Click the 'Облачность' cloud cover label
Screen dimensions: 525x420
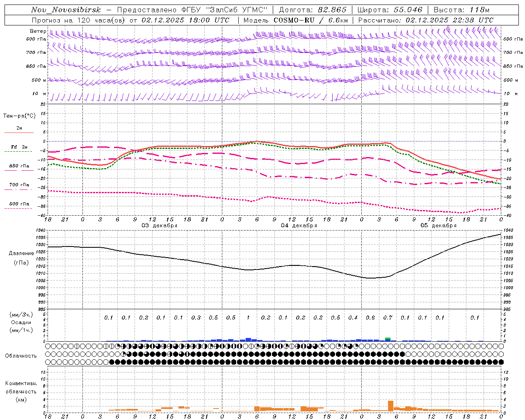[21, 356]
